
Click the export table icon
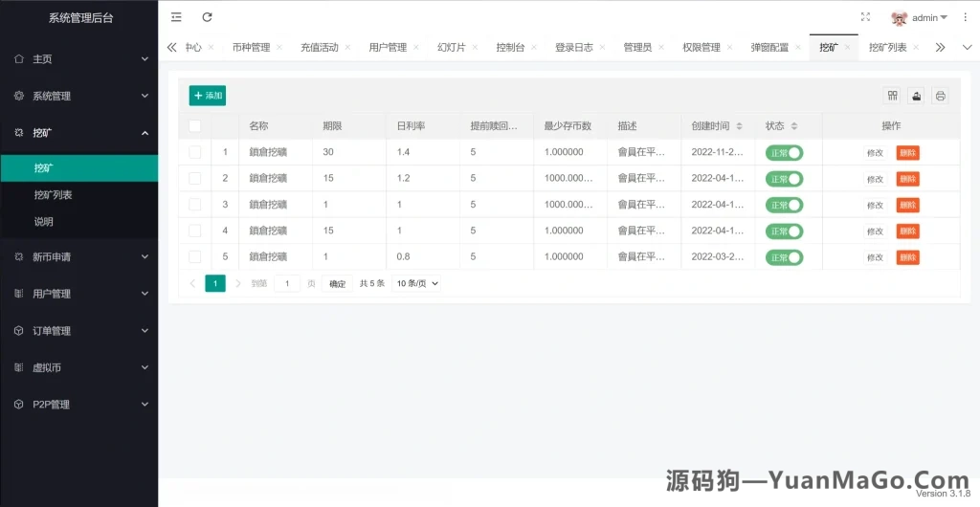(916, 96)
